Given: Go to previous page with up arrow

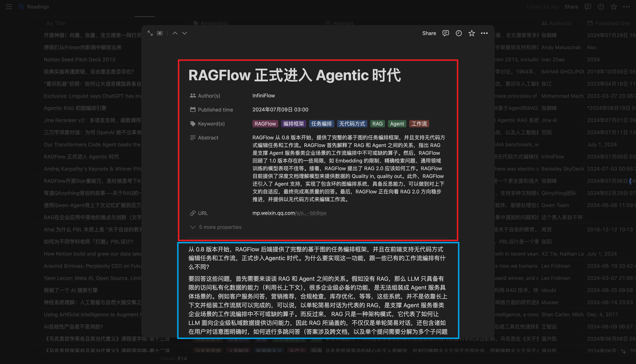Looking at the screenshot, I should [x=175, y=33].
